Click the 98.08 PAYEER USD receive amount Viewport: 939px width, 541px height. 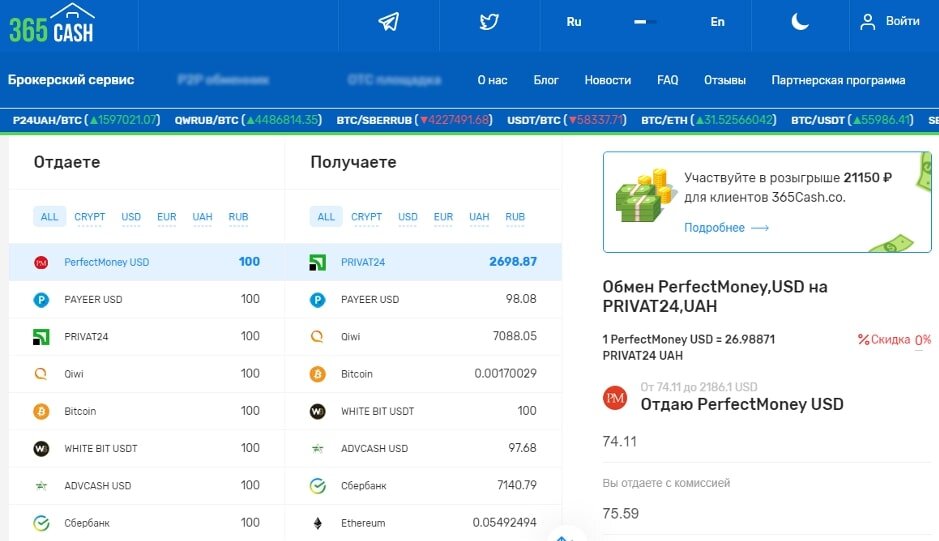[521, 299]
